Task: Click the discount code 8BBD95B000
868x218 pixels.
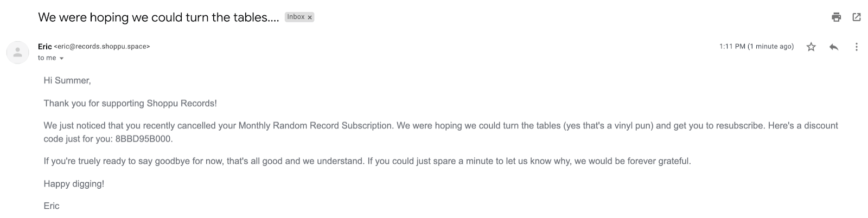Action: click(144, 139)
